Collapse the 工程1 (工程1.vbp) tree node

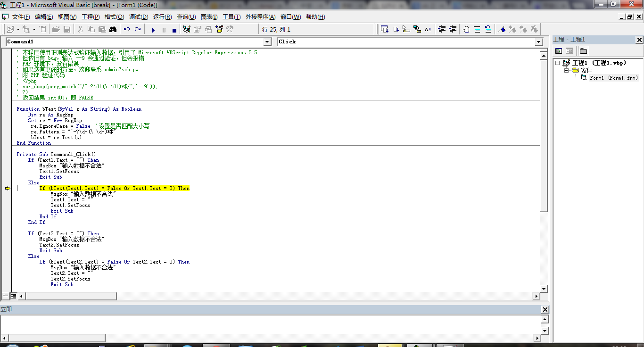click(558, 63)
